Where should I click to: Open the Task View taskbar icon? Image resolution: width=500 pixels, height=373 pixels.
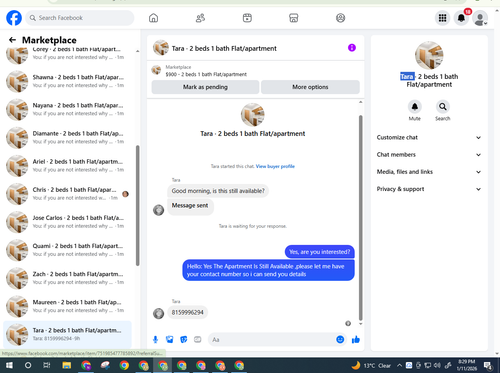[47, 365]
